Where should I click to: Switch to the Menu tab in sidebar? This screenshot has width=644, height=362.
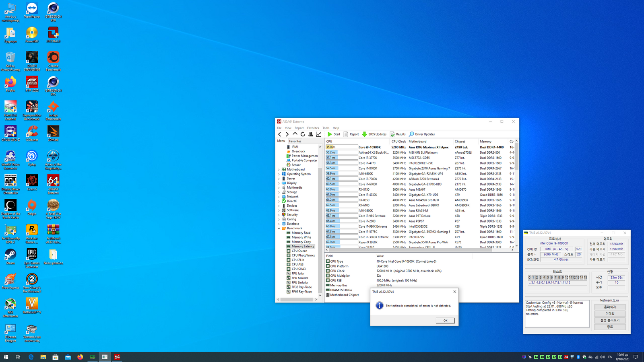pos(281,141)
